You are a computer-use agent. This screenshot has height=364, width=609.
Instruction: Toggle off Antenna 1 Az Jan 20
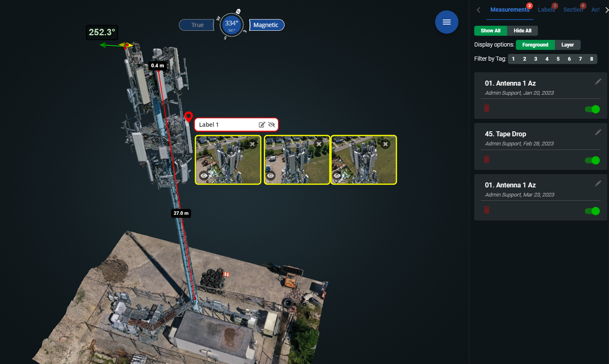pyautogui.click(x=592, y=109)
